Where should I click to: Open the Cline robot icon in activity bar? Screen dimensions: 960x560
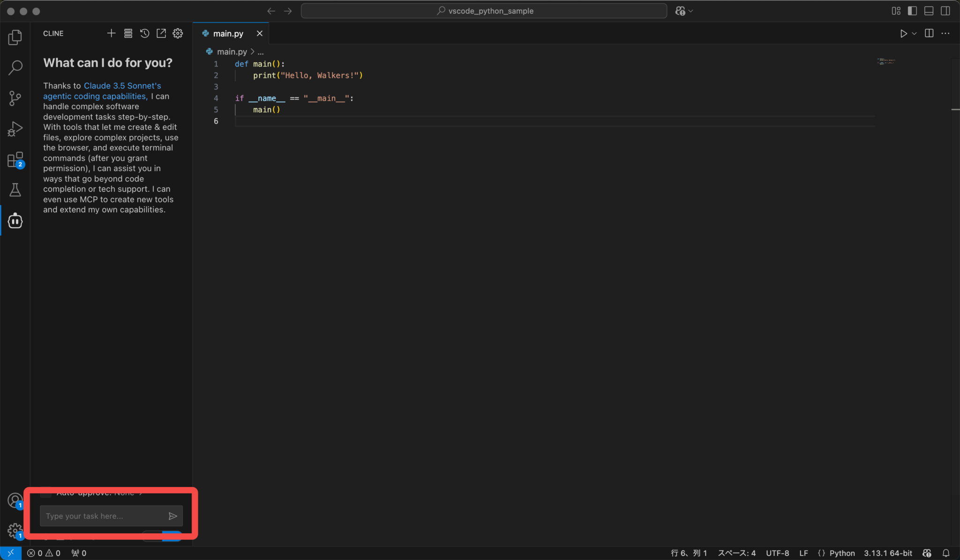pos(15,220)
